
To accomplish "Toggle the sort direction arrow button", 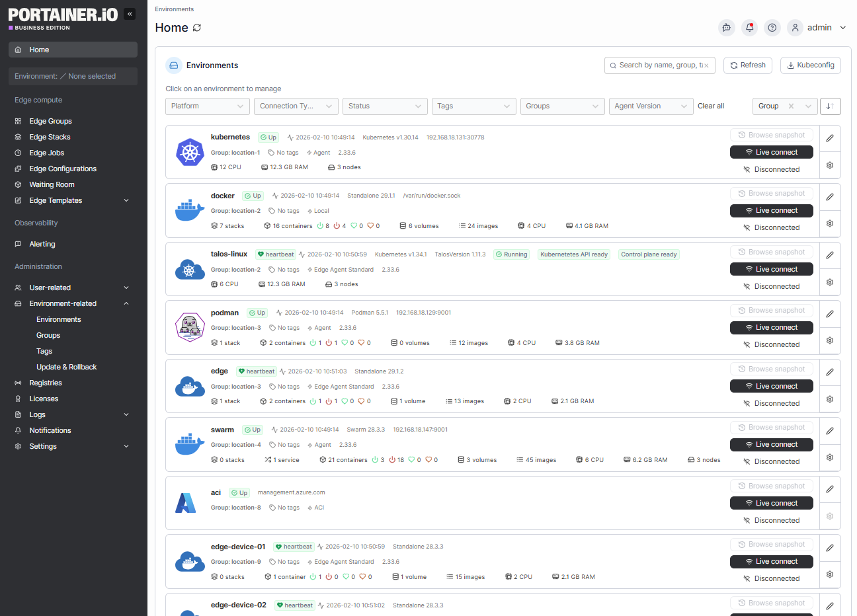I will [830, 106].
